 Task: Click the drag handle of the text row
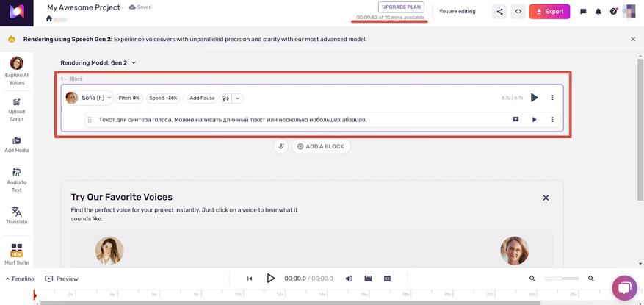90,120
